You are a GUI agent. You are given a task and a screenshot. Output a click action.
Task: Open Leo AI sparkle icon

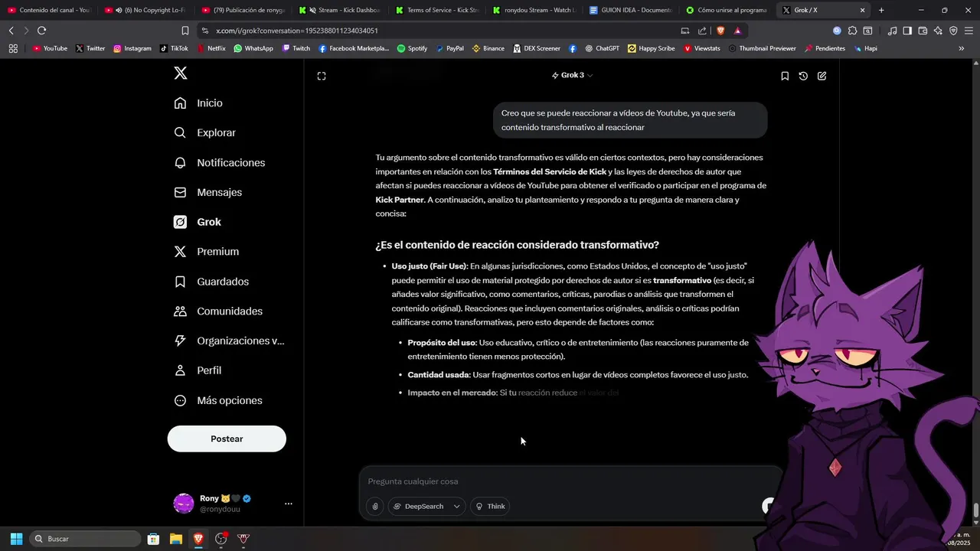[938, 31]
